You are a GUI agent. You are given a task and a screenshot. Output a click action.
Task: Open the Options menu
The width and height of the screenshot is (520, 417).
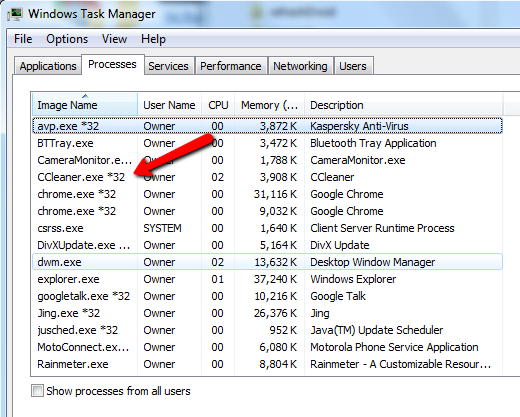67,39
